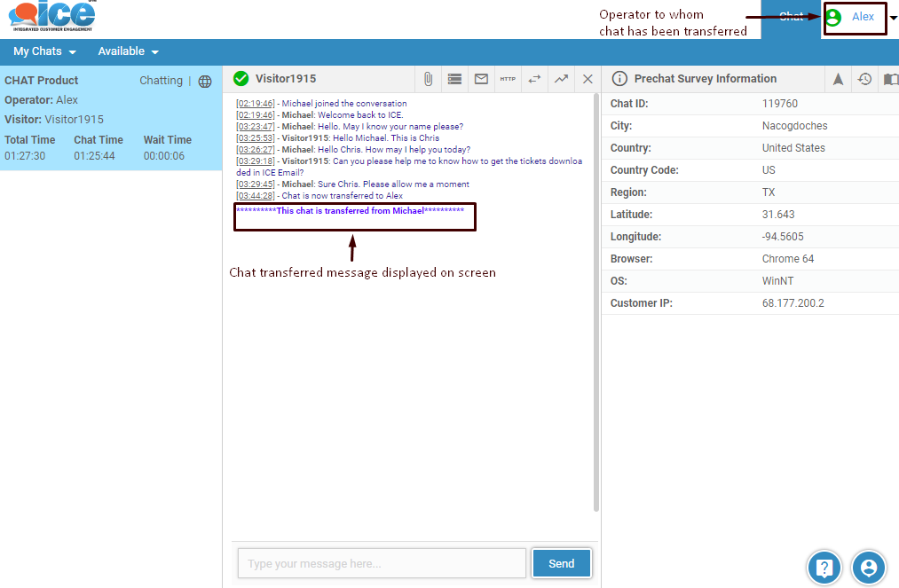
Task: Open the chat history clock icon
Action: 864,79
